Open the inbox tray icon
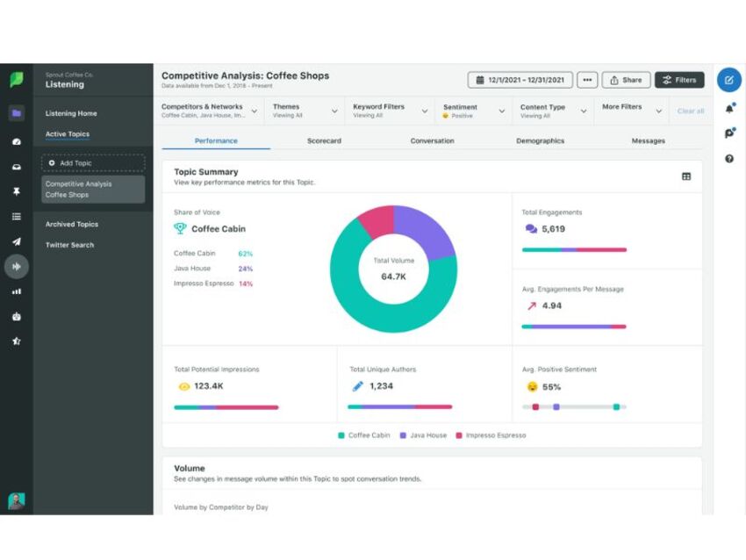 17,167
